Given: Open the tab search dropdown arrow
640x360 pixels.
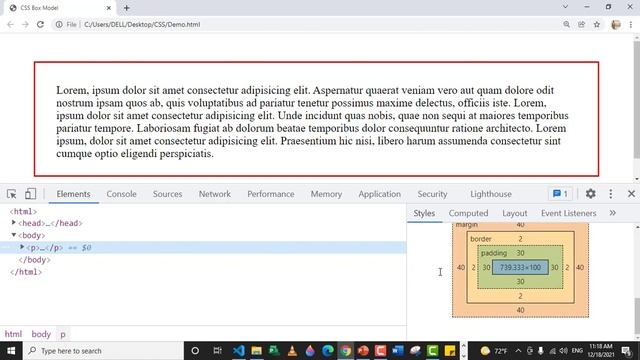Looking at the screenshot, I should pos(565,7).
